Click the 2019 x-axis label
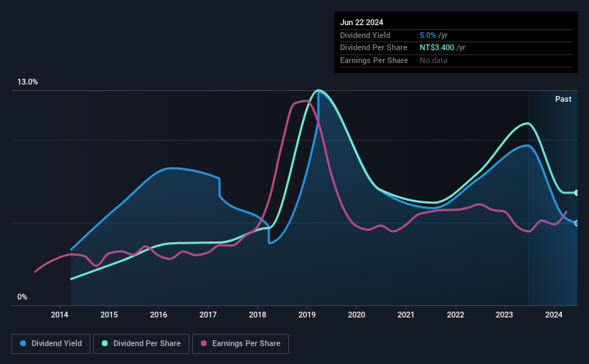The height and width of the screenshot is (364, 589). click(307, 315)
